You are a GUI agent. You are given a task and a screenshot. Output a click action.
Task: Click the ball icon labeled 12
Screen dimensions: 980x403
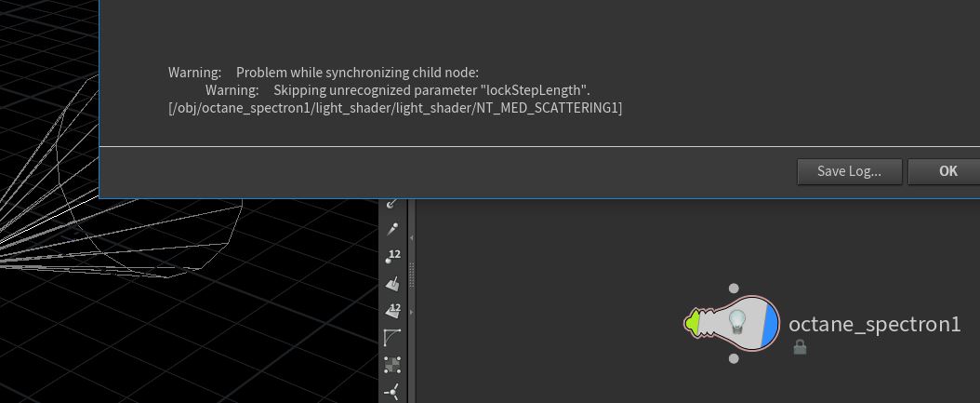392,257
